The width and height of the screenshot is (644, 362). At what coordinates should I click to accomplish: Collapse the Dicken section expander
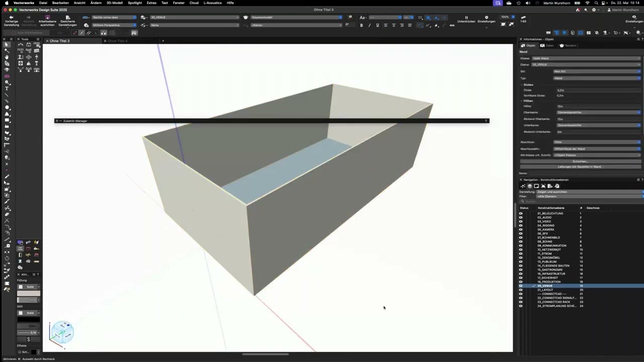click(522, 84)
